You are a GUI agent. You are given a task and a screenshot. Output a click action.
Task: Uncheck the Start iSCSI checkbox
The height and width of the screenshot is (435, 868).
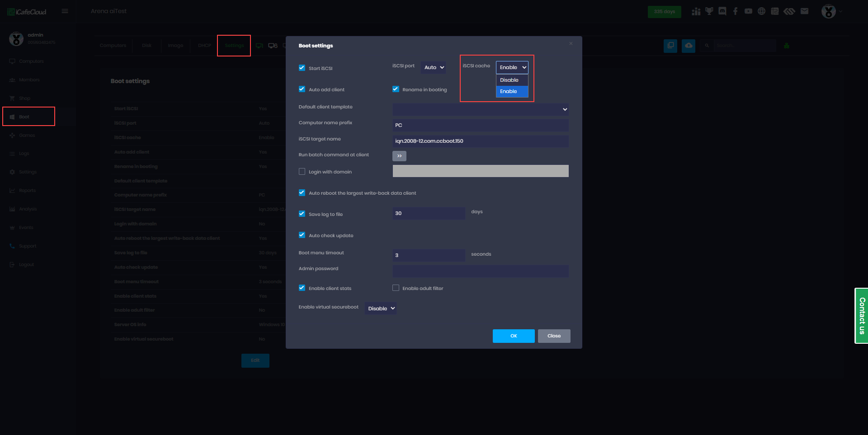pyautogui.click(x=302, y=68)
